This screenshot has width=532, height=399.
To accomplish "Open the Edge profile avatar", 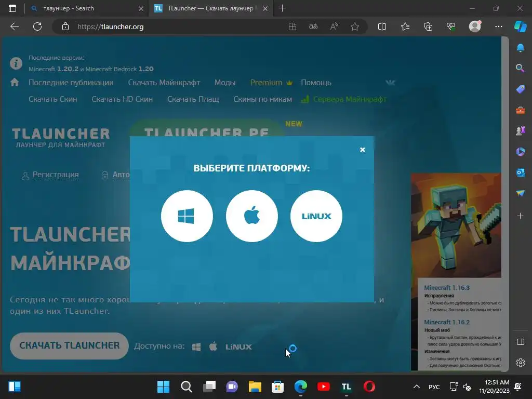I will 475,26.
